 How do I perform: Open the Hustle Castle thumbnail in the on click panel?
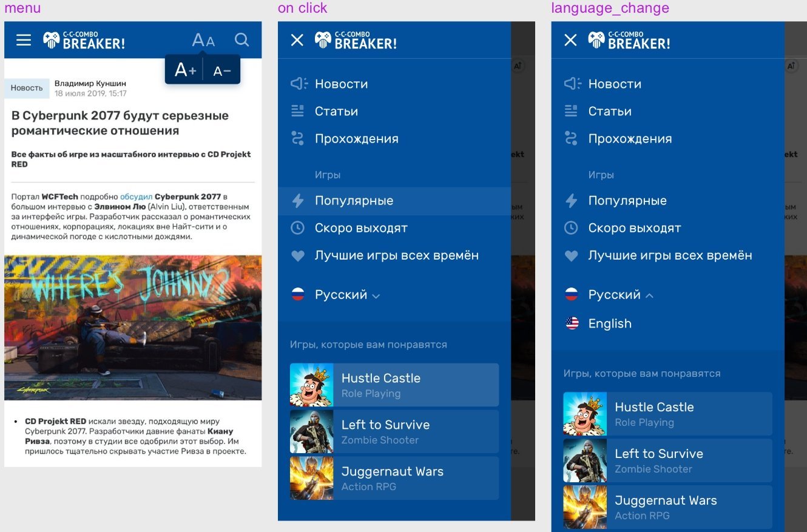[312, 385]
